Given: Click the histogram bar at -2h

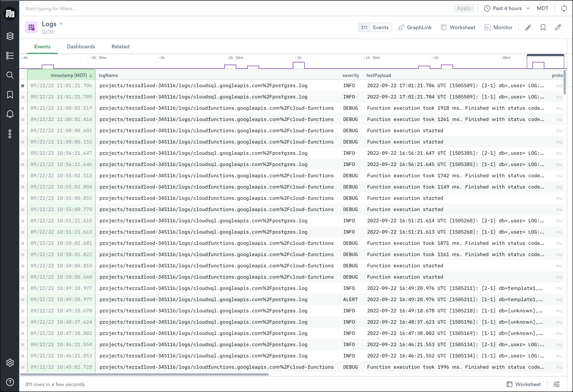Looking at the screenshot, I should click(x=299, y=65).
